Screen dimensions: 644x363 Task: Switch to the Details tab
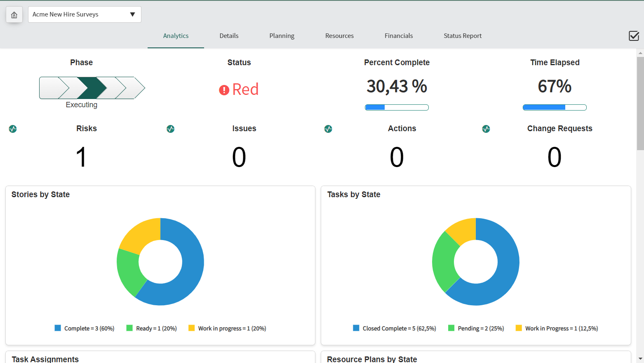229,36
